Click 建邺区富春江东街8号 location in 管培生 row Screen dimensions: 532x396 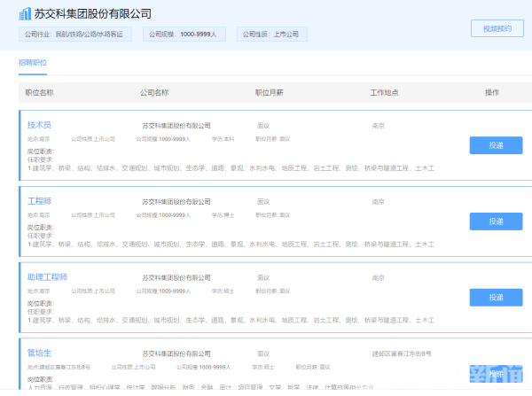(402, 353)
